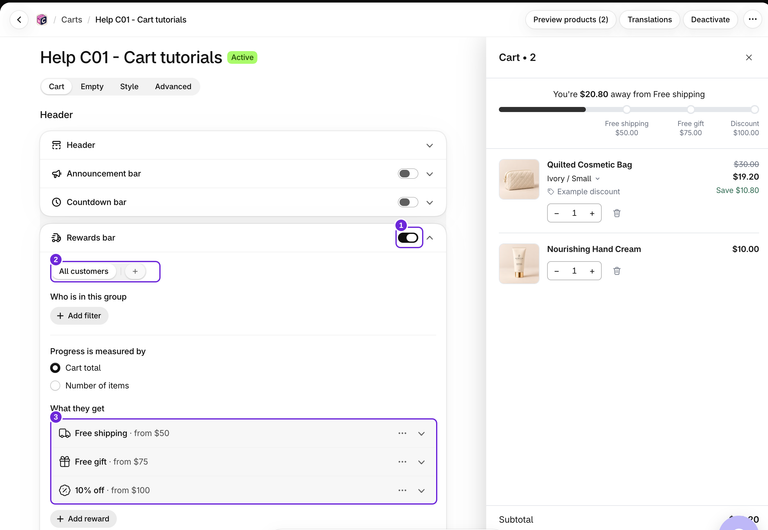768x530 pixels.
Task: Open Translations
Action: (x=649, y=20)
